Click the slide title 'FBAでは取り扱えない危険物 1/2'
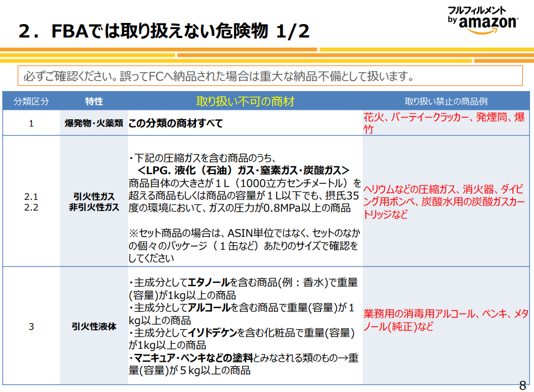This screenshot has height=392, width=534. [163, 31]
